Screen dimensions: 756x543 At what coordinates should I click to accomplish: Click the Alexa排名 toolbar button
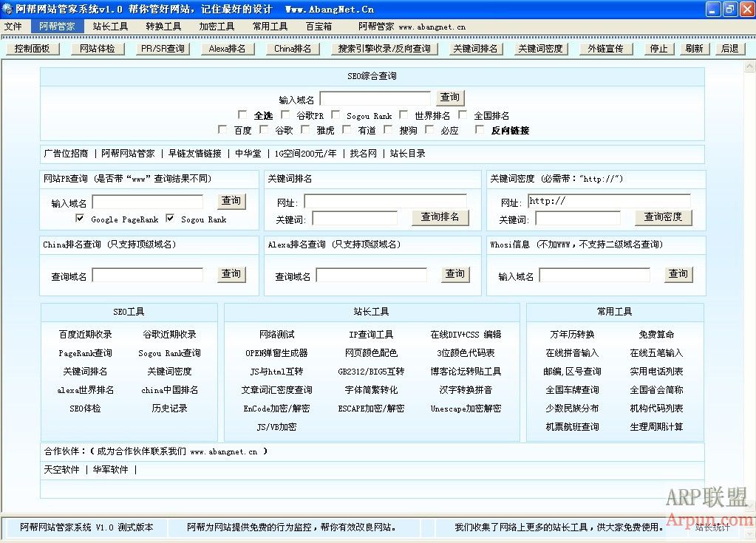(x=227, y=49)
